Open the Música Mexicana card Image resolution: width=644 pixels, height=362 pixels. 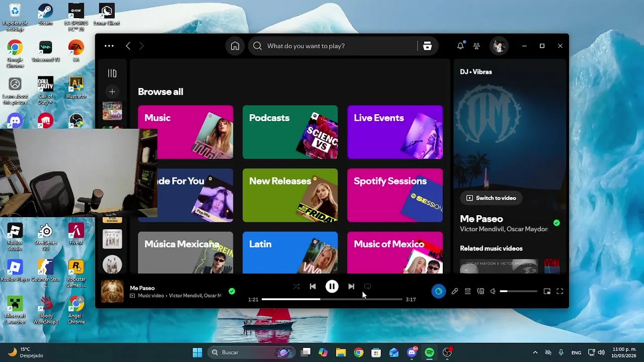186,252
